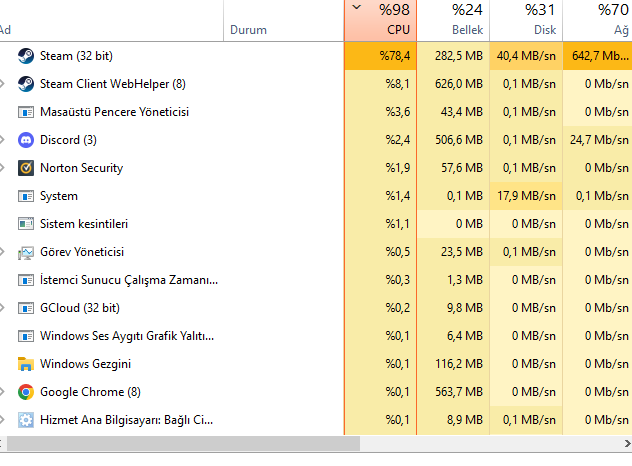Click the System process icon
The image size is (632, 466).
[26, 196]
